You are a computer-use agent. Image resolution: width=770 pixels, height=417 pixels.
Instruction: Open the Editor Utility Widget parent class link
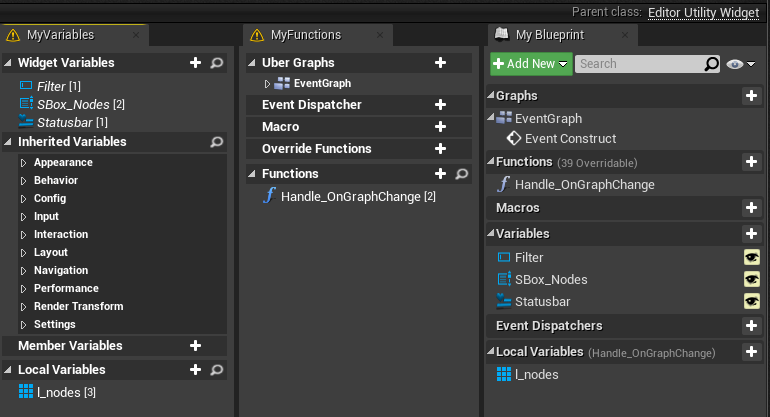(703, 12)
